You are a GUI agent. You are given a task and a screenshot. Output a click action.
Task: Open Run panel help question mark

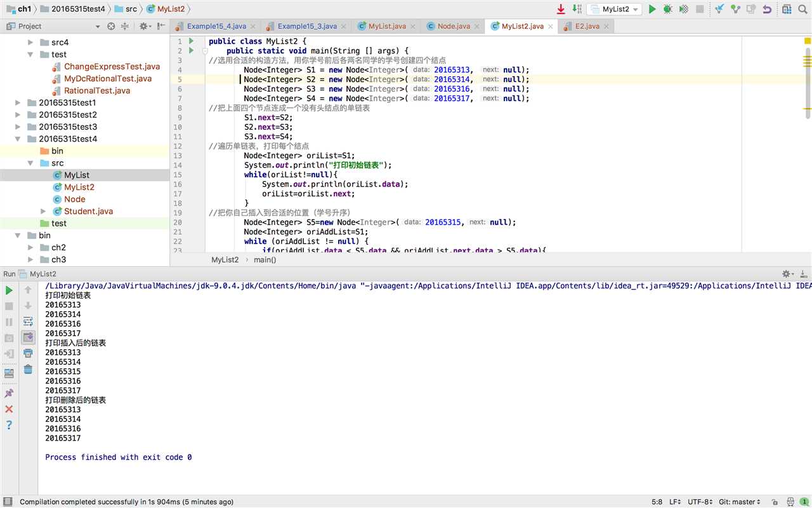point(9,425)
